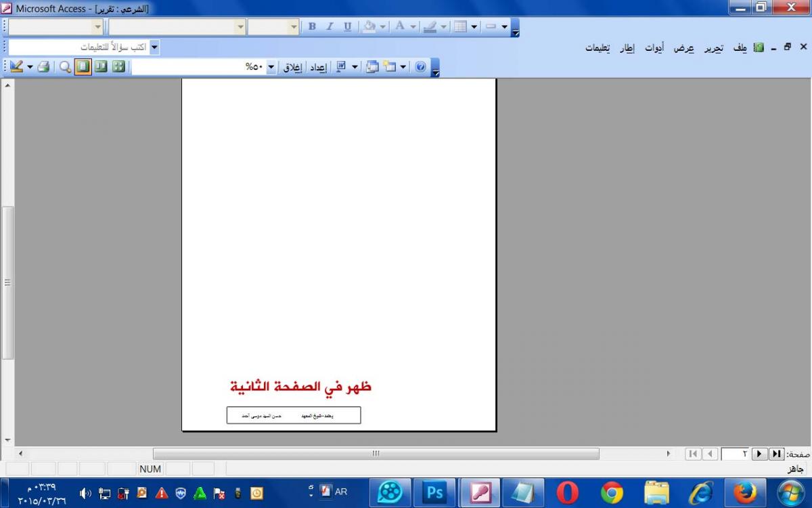The height and width of the screenshot is (508, 812).
Task: Click the AR language indicator
Action: 341,492
